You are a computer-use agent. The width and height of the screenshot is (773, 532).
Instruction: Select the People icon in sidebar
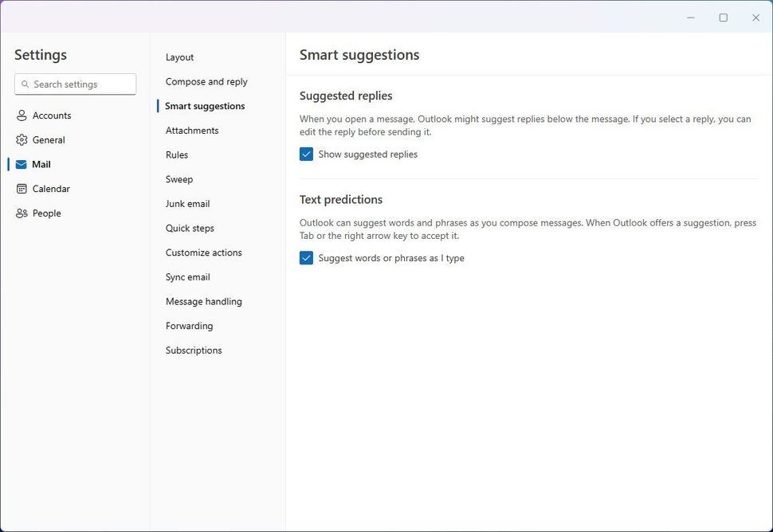click(x=20, y=213)
